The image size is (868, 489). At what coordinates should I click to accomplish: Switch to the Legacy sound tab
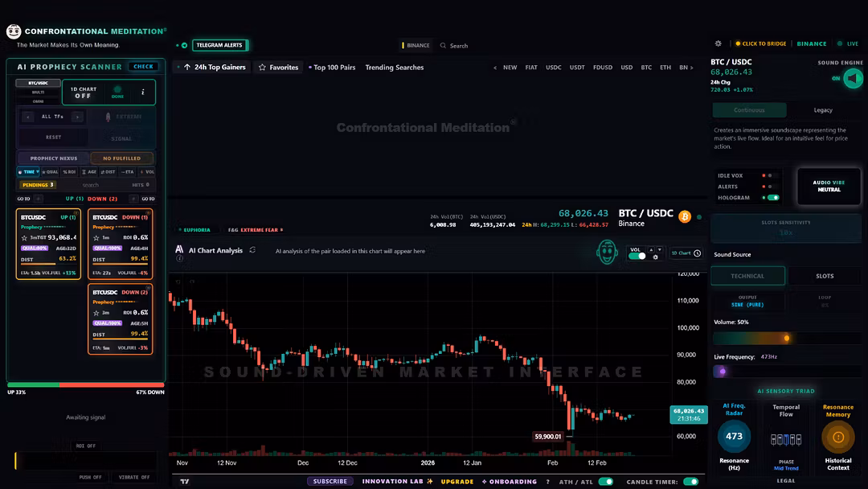click(x=823, y=110)
